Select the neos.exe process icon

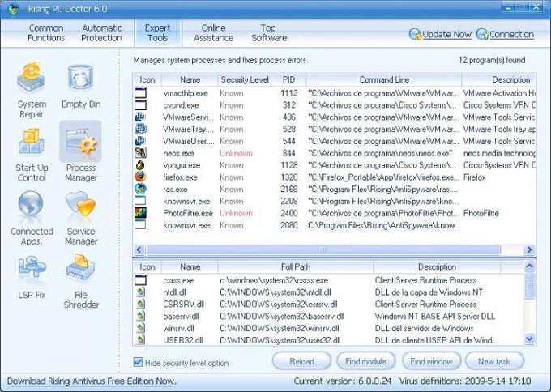pos(140,153)
